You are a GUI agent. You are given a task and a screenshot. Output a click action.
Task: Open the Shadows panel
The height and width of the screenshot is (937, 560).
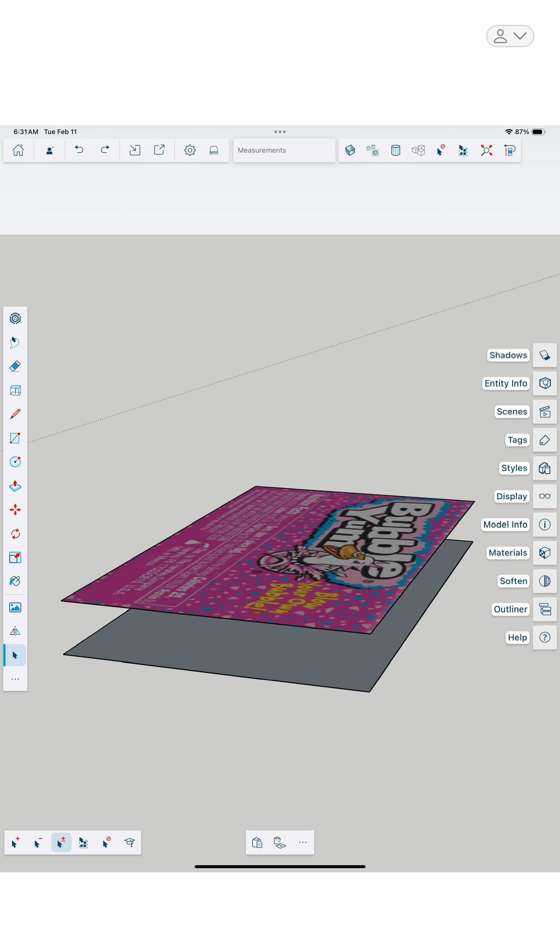[545, 355]
